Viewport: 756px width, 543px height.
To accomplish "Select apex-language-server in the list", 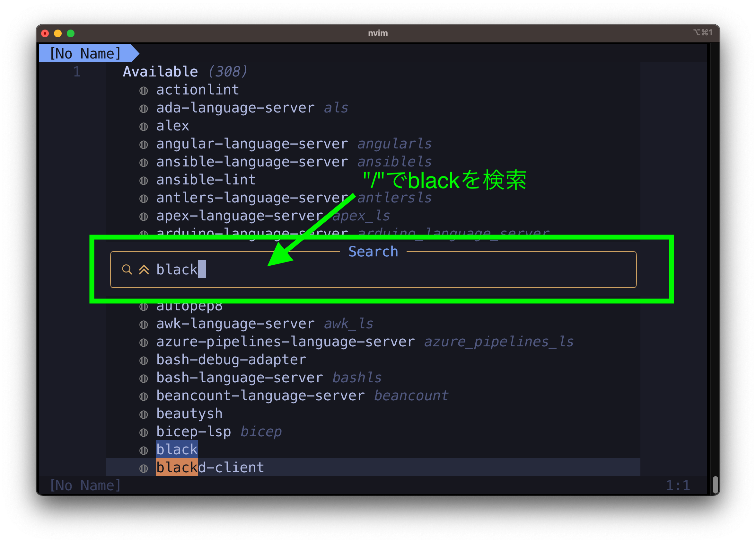I will pyautogui.click(x=240, y=216).
